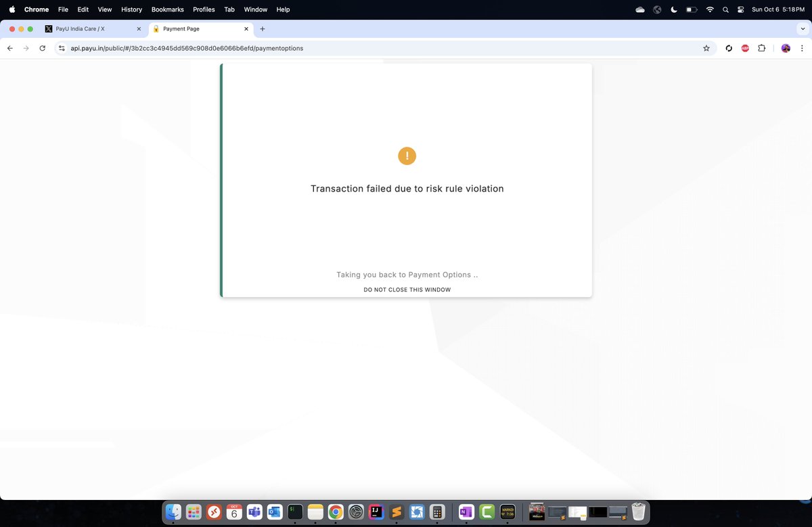
Task: Open the Tab menu
Action: [229, 9]
